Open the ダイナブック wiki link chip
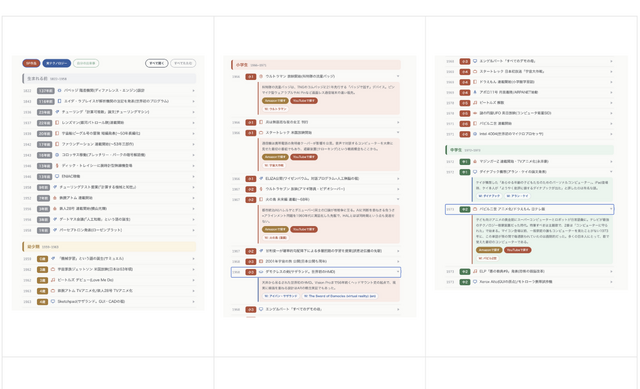Image resolution: width=640 pixels, height=389 pixels. (x=489, y=196)
